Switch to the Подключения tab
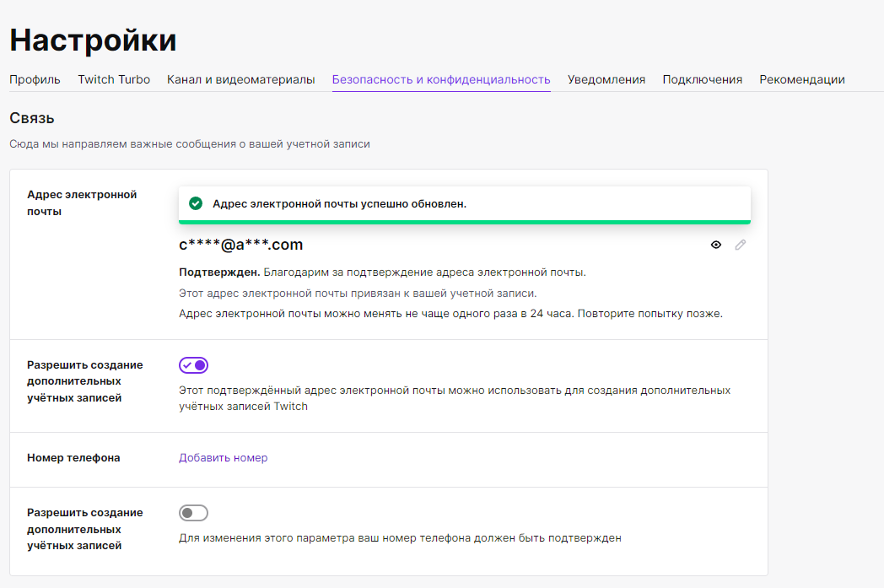 pyautogui.click(x=702, y=79)
